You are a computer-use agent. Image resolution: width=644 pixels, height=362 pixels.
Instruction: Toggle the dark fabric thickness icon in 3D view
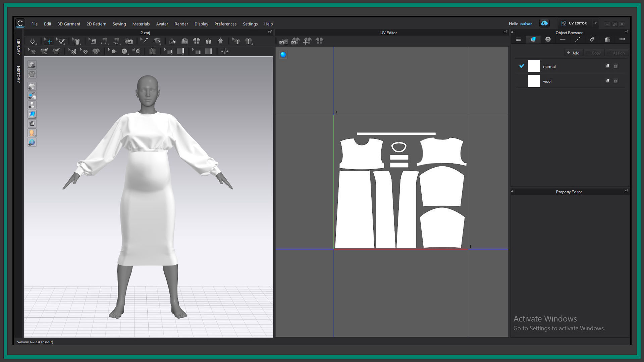click(x=32, y=124)
